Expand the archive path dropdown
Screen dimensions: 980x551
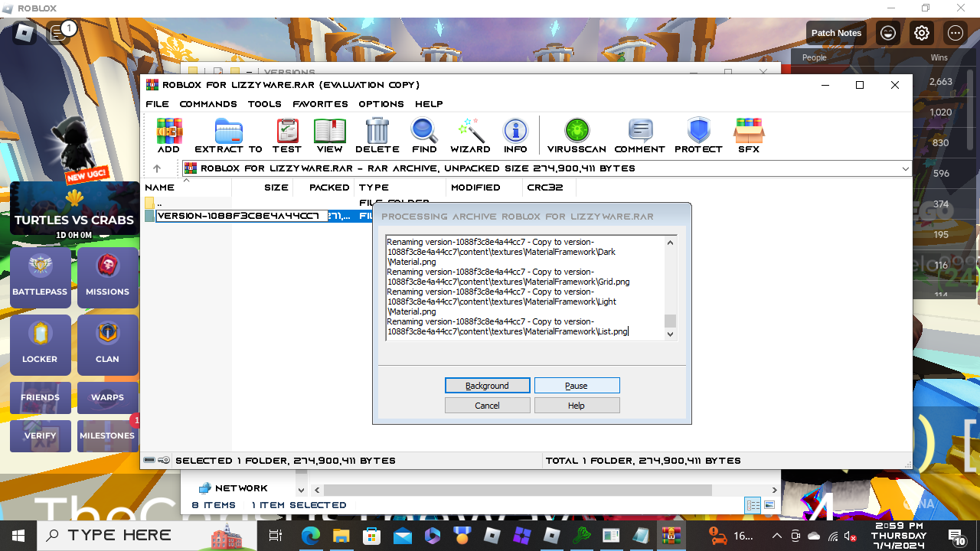905,168
